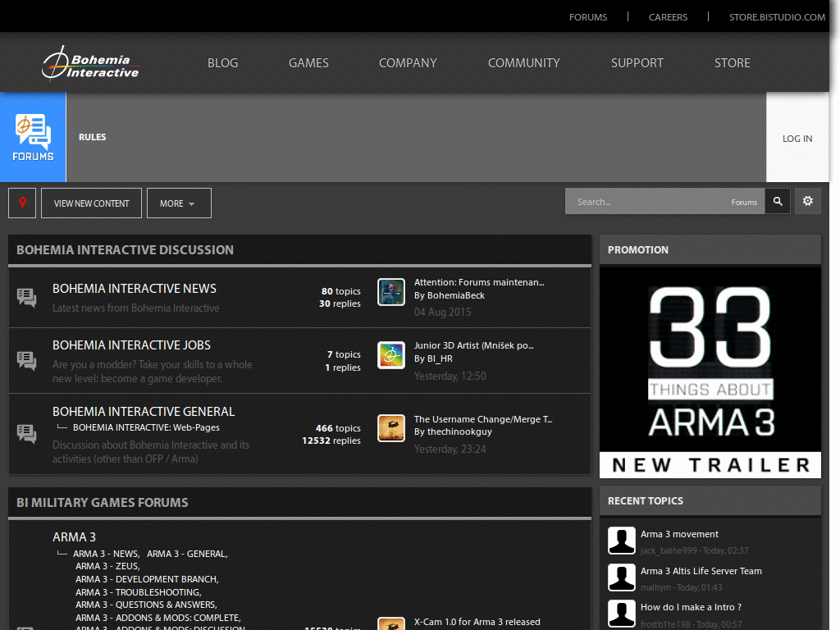Image resolution: width=840 pixels, height=630 pixels.
Task: Open ARMA 3 - QUESTIONS & ANSWERS subforum
Action: (146, 605)
